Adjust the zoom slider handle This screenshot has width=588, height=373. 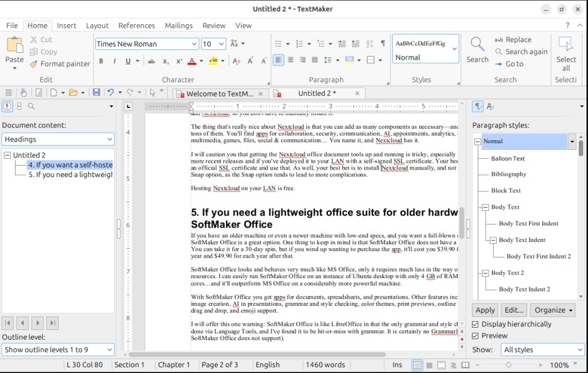coord(509,365)
